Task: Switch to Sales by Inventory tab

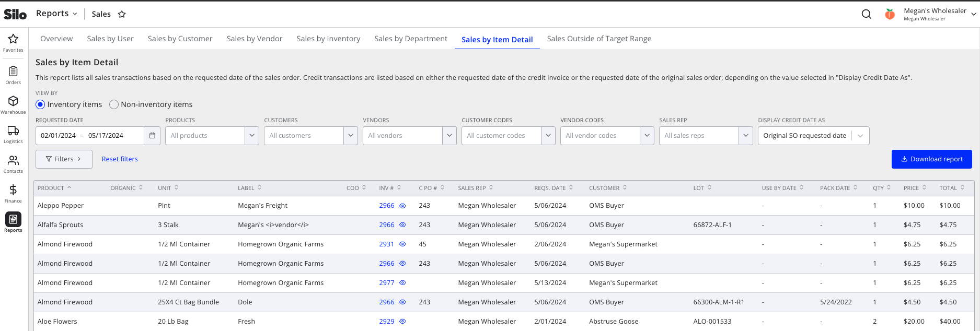Action: point(328,39)
